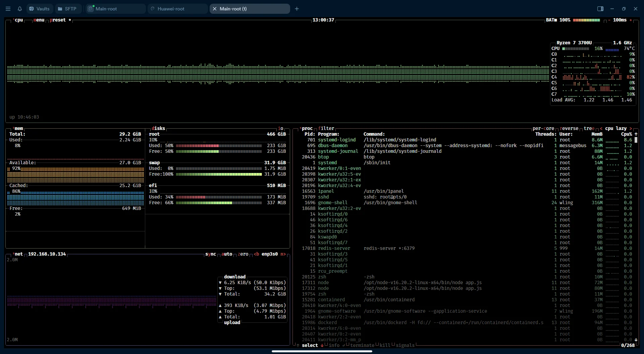Toggle reverse sorting of processes
This screenshot has width=644, height=354.
pos(569,128)
